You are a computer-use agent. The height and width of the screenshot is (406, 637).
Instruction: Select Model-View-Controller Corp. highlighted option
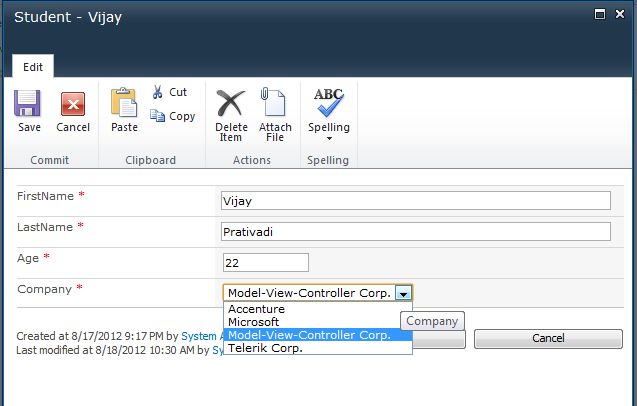(x=318, y=335)
